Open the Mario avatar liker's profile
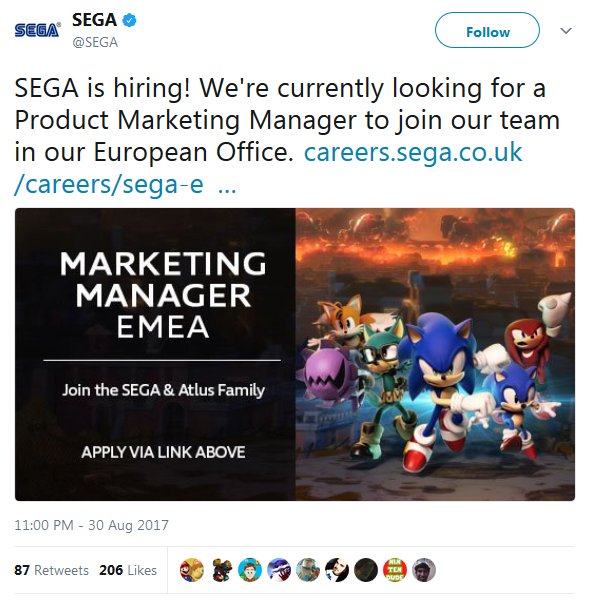The height and width of the screenshot is (604, 591). 192,570
